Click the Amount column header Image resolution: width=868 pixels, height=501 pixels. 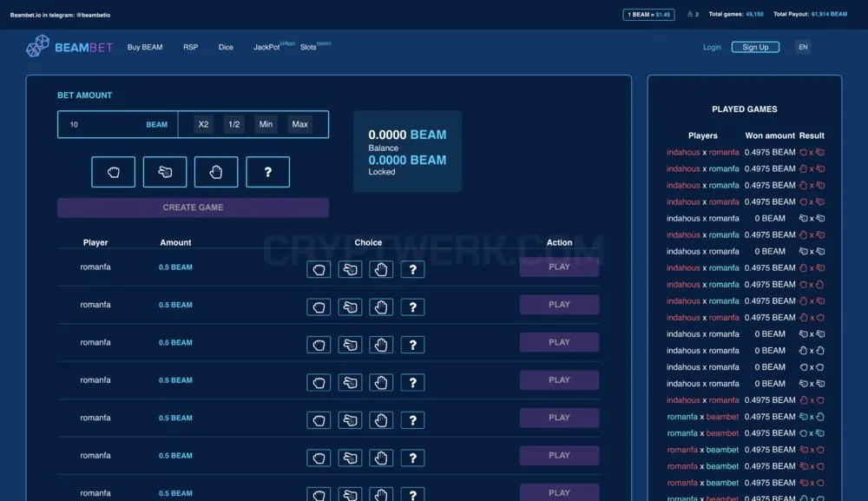(175, 242)
